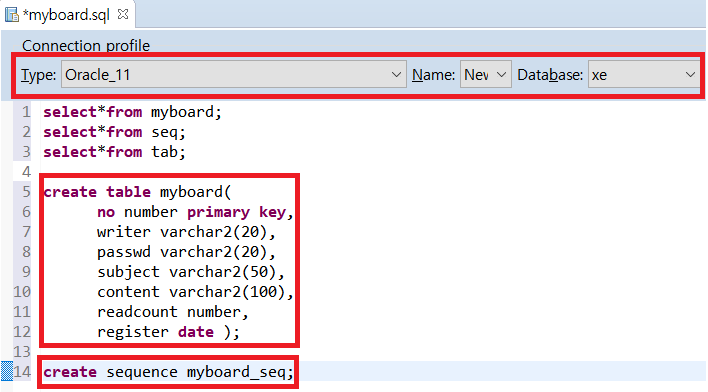Click line 'readcount number,'
Viewport: 708px width, 392px height.
(172, 312)
